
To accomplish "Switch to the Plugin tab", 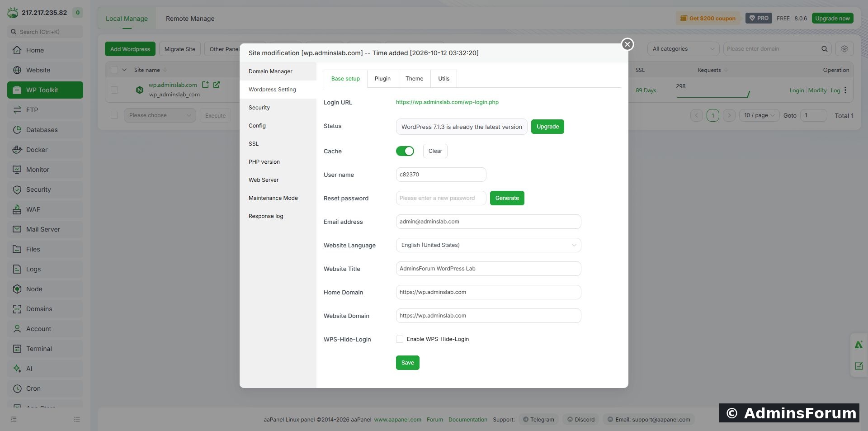I will pyautogui.click(x=382, y=79).
